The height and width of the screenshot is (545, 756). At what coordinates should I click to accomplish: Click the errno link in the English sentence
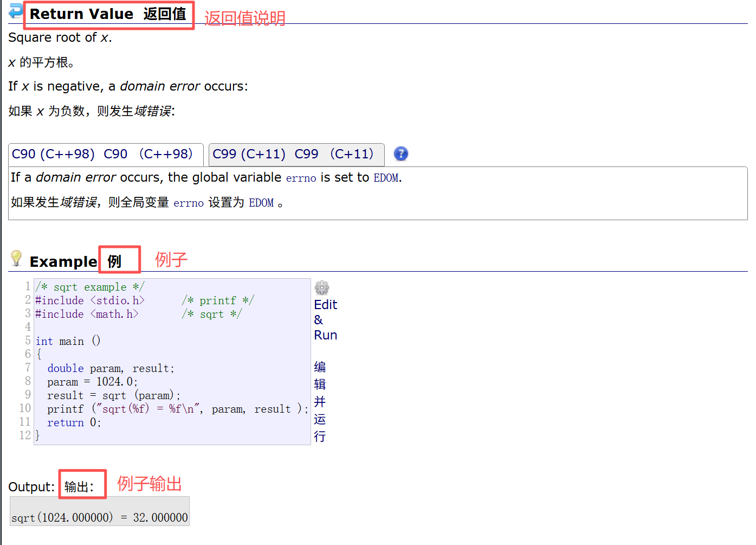click(x=301, y=178)
